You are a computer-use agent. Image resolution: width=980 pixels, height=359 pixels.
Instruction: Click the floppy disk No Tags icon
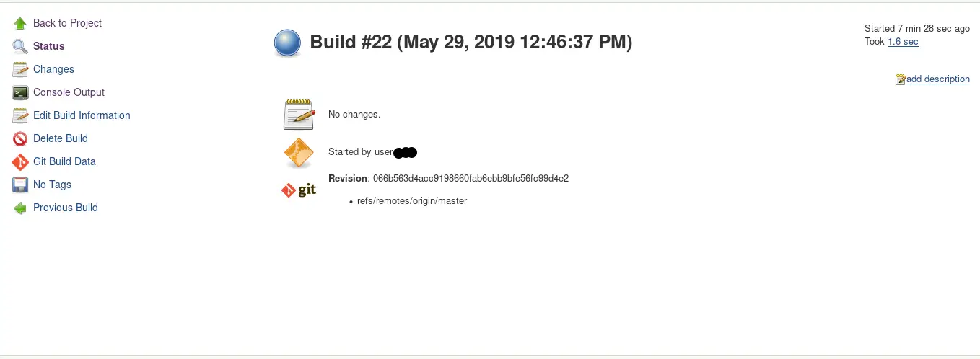20,185
